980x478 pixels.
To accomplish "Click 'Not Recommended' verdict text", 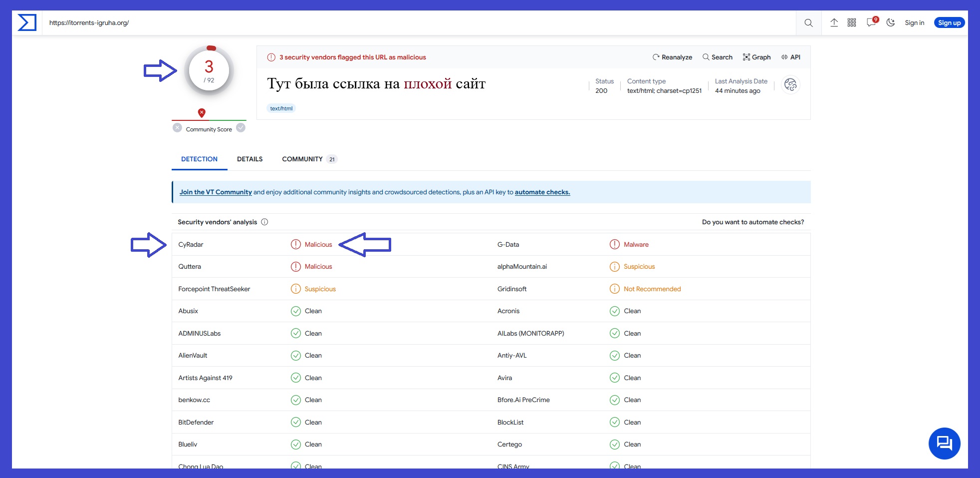I will coord(652,289).
